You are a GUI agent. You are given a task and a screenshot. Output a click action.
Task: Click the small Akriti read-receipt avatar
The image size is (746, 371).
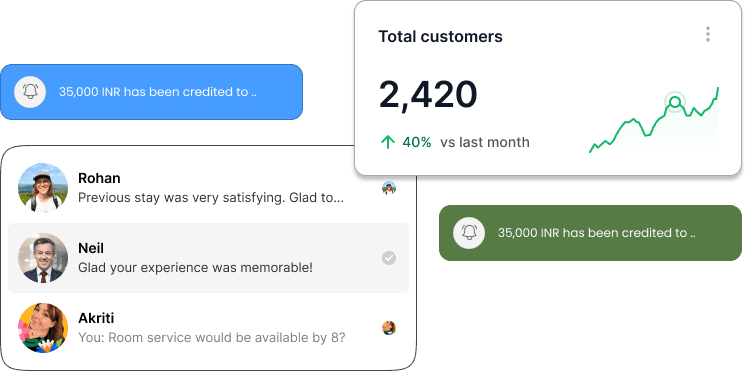(389, 328)
